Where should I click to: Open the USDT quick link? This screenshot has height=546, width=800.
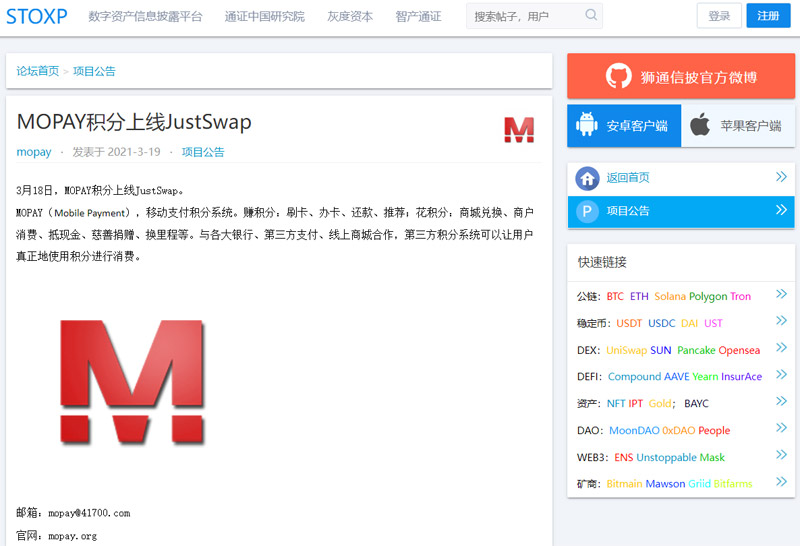pos(629,324)
